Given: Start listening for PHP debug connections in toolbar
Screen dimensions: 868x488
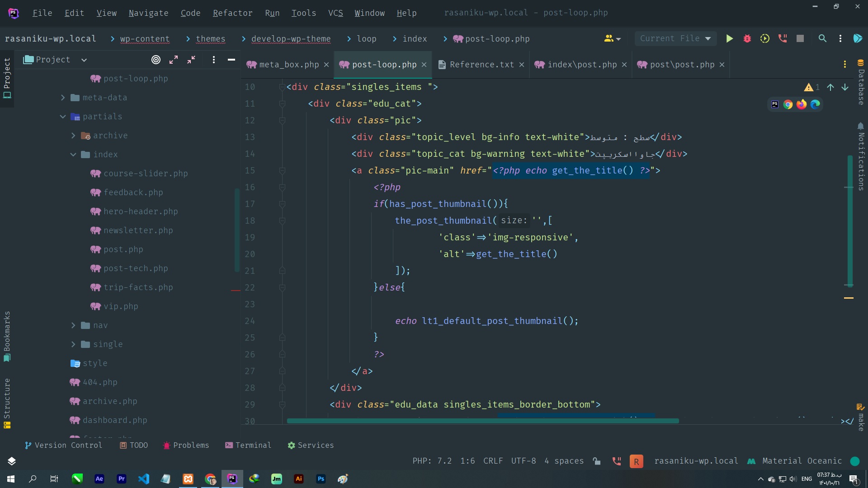Looking at the screenshot, I should click(783, 39).
